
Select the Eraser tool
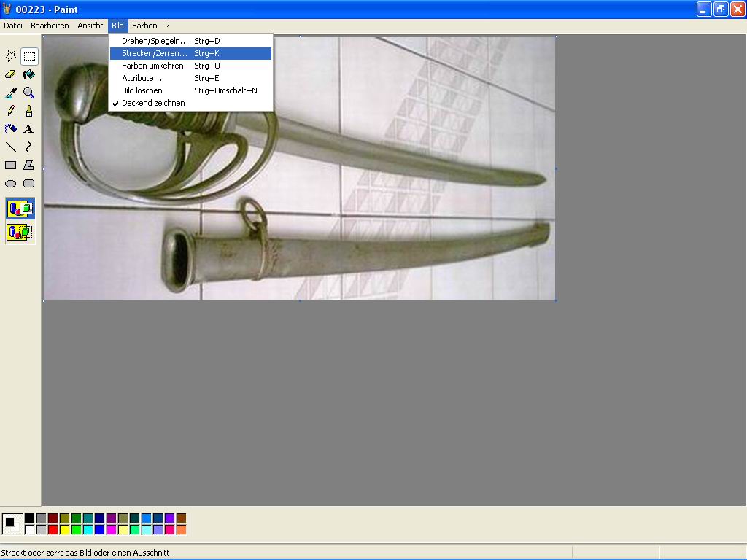point(11,74)
